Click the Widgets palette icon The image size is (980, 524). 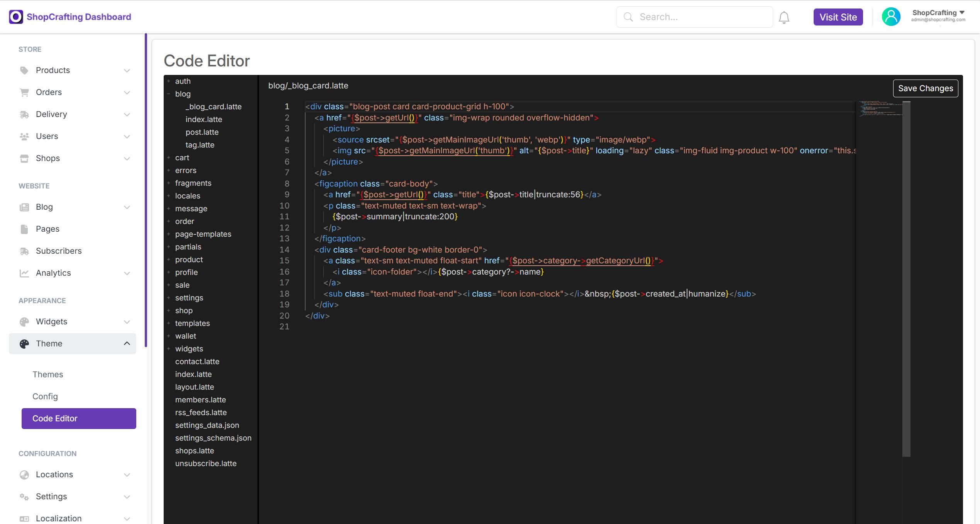coord(24,322)
